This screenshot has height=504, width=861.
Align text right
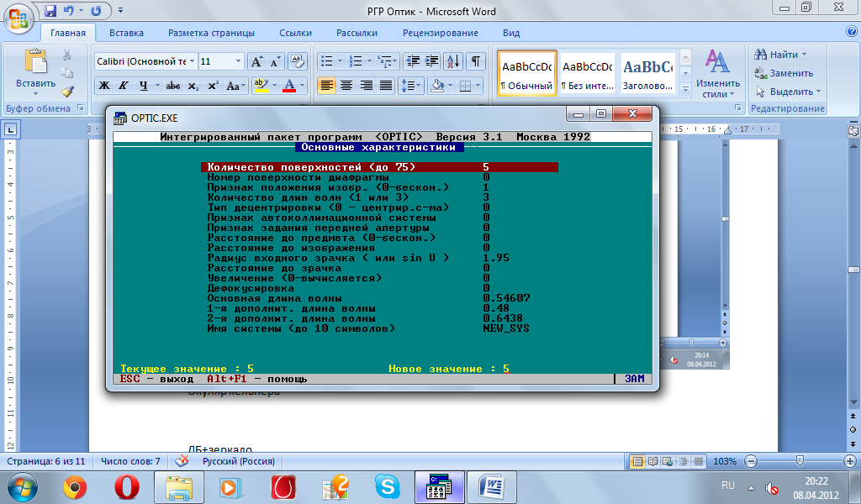(x=367, y=86)
